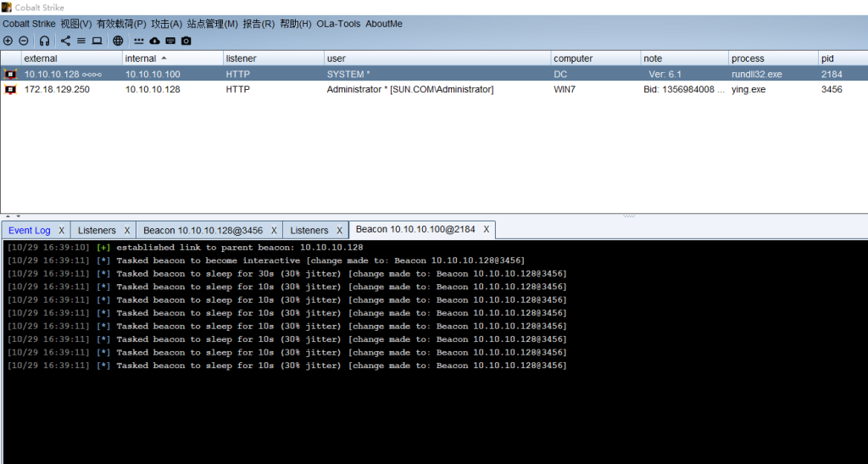868x464 pixels.
Task: Open the 站点管理(M) menu
Action: pyautogui.click(x=213, y=24)
